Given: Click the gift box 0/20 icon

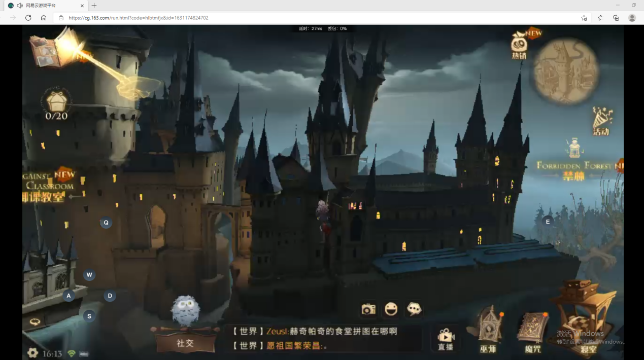Looking at the screenshot, I should click(56, 103).
